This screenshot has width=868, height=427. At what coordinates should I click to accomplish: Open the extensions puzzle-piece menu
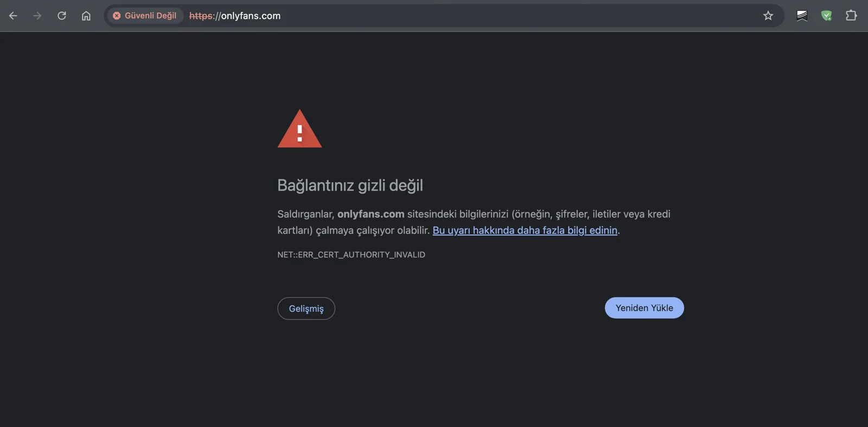coord(851,16)
